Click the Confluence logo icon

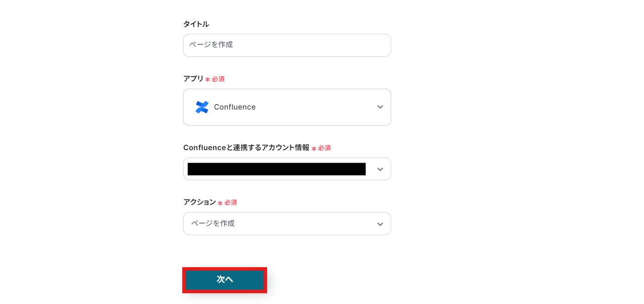(x=202, y=107)
